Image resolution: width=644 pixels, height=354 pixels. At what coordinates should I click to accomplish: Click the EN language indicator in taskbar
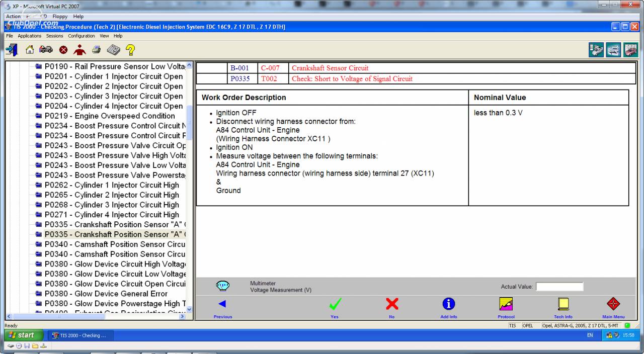[590, 335]
